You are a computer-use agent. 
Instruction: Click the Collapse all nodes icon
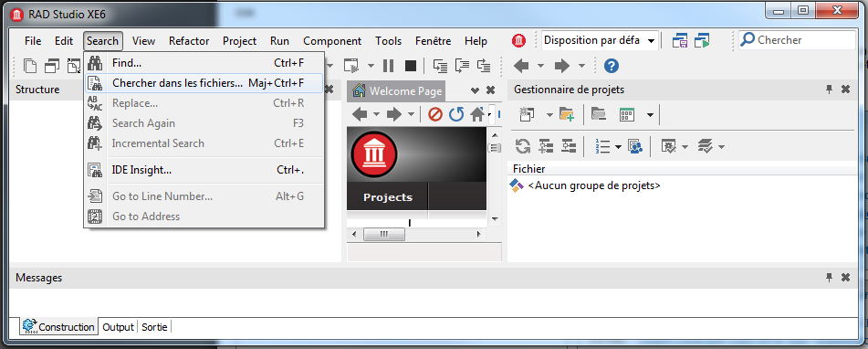point(569,146)
